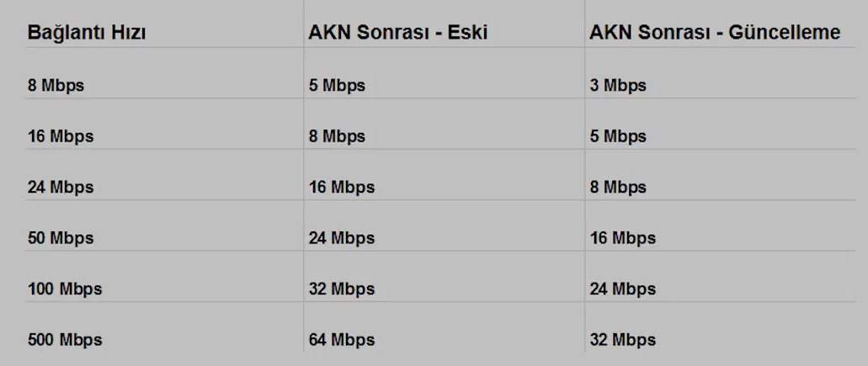
Task: Select the 8 Mbps cell under Bağlantı Hızı
Action: [x=56, y=86]
